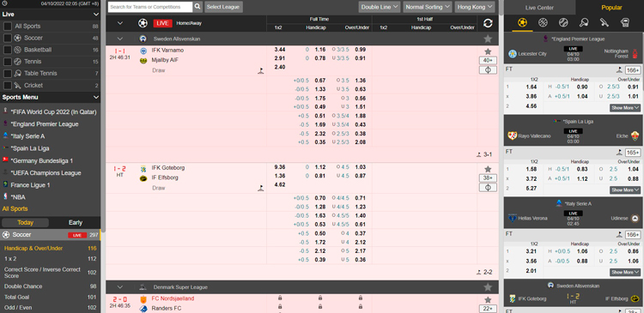The height and width of the screenshot is (313, 644).
Task: Click corners 2-2 indicator under Goteborg match
Action: point(484,272)
